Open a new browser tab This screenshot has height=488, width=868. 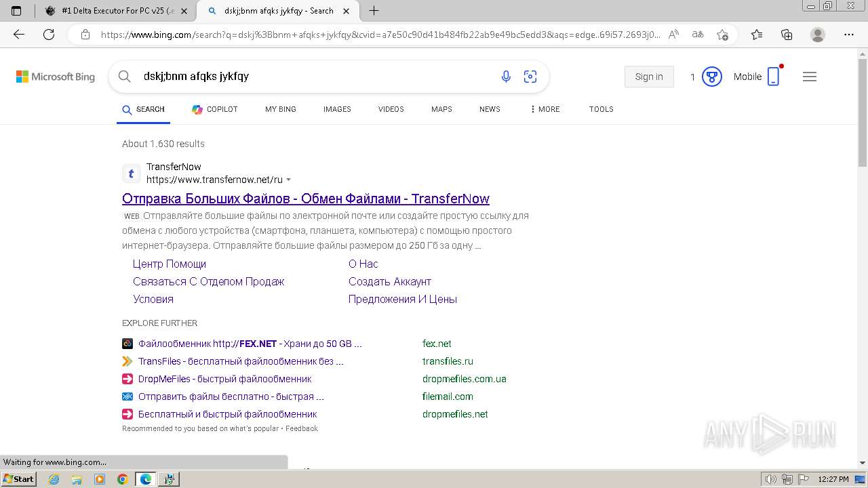pyautogui.click(x=374, y=11)
